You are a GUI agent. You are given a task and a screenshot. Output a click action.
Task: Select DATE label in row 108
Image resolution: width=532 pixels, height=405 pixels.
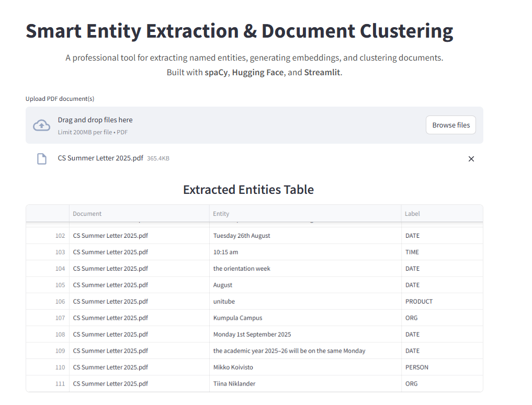click(x=442, y=334)
